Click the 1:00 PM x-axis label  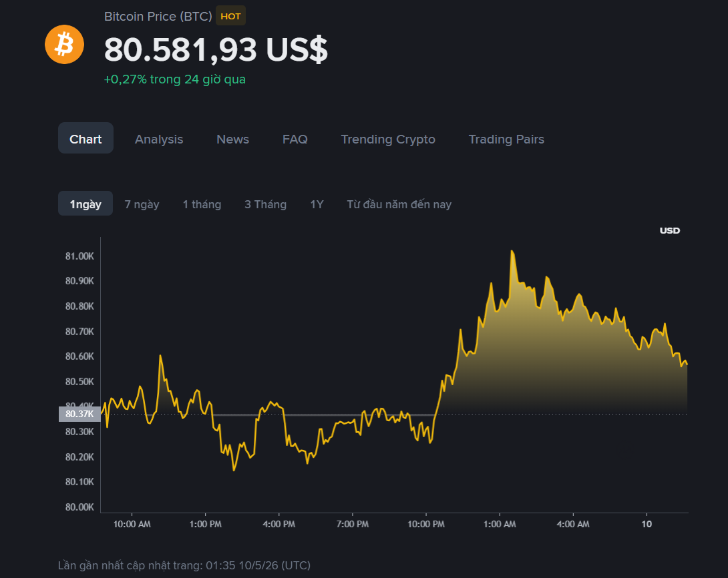205,524
